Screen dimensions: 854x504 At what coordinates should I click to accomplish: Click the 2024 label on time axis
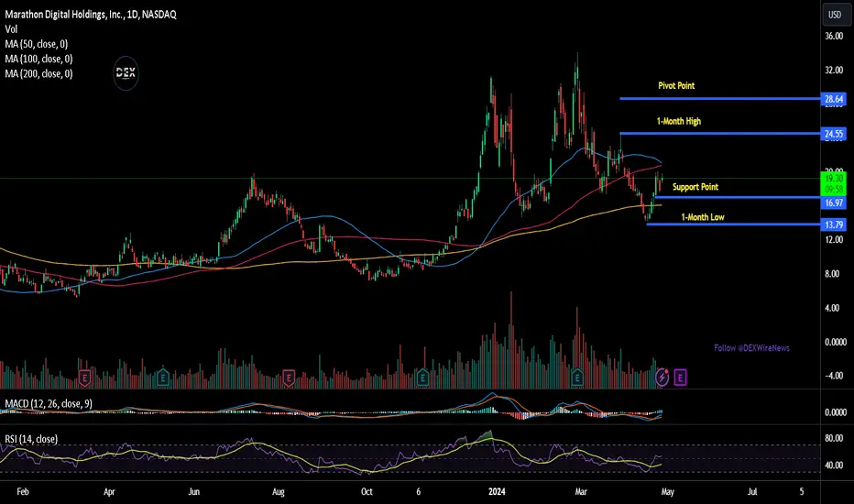(x=497, y=491)
